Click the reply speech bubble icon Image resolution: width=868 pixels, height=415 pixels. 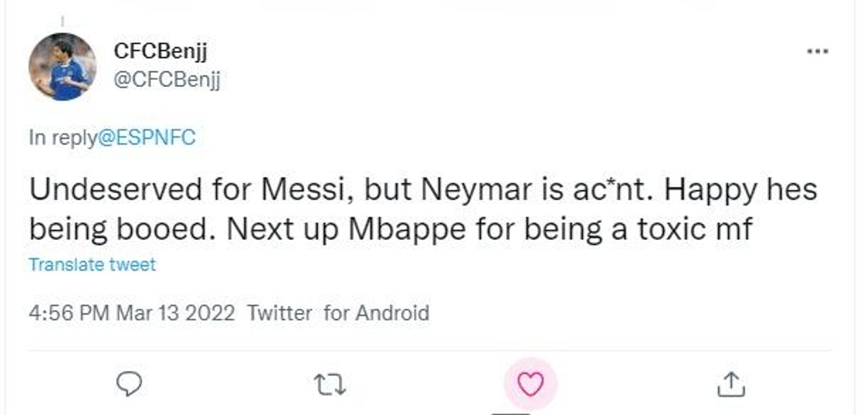129,384
